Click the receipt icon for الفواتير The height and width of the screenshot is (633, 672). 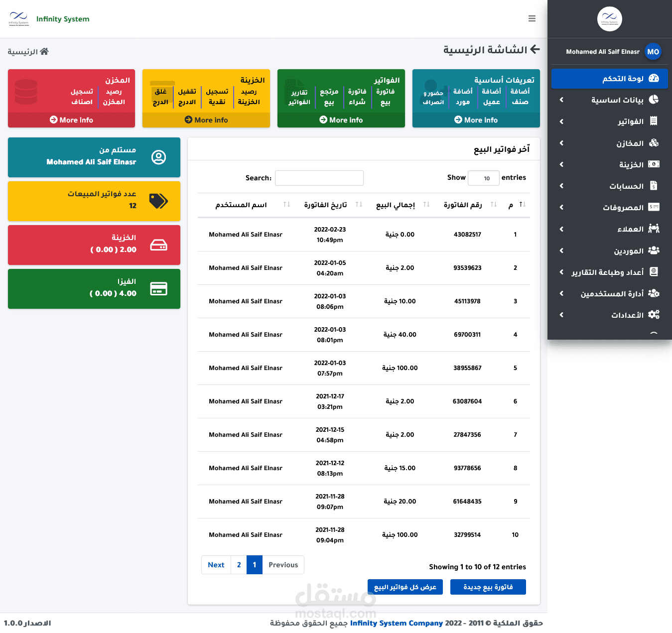pyautogui.click(x=654, y=121)
